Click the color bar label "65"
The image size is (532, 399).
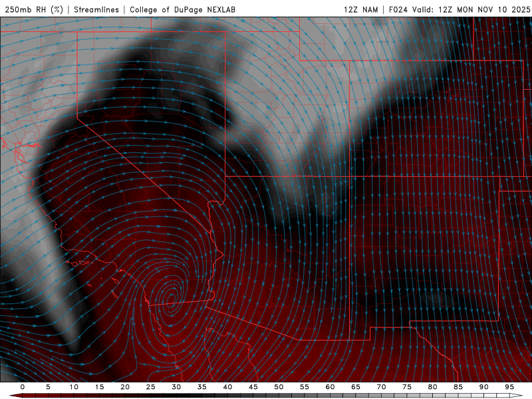click(356, 387)
